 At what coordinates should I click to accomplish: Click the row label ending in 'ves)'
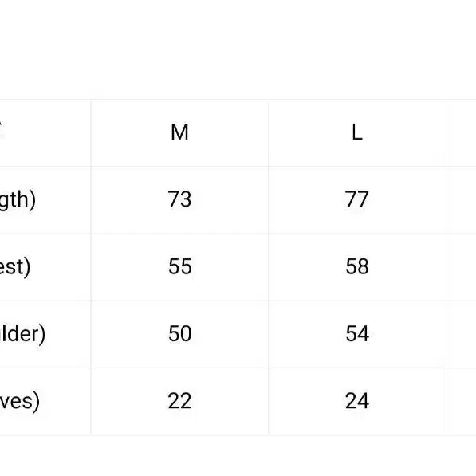coord(20,401)
